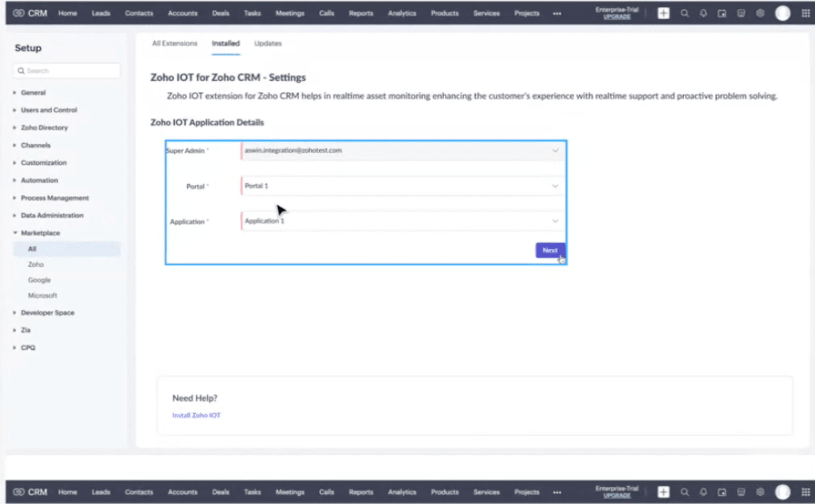The height and width of the screenshot is (504, 815).
Task: Open Calls in the top navigation bar
Action: [326, 13]
